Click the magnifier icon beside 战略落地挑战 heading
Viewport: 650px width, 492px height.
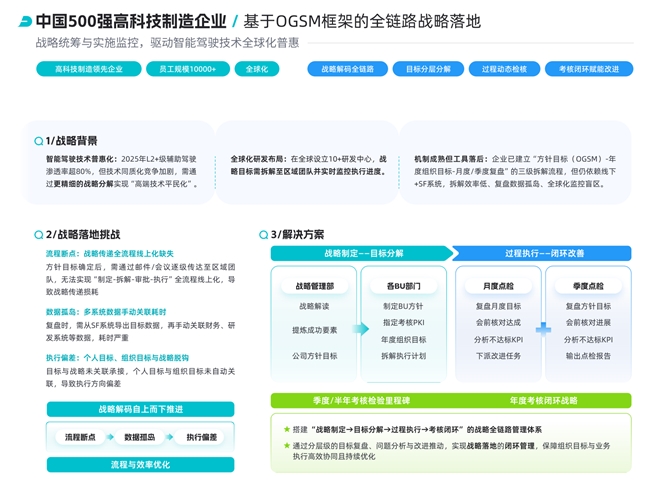coord(38,234)
